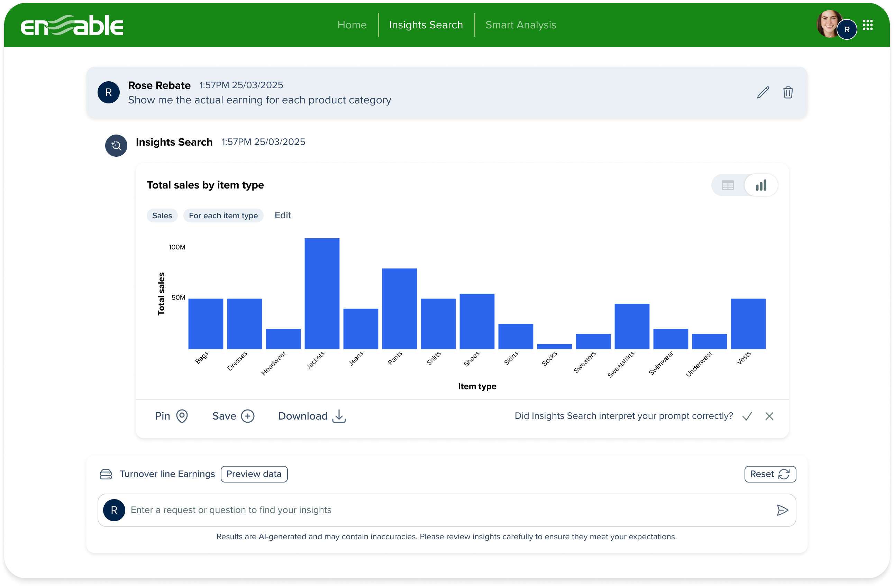
Task: Pin the chart to dashboard
Action: click(171, 416)
